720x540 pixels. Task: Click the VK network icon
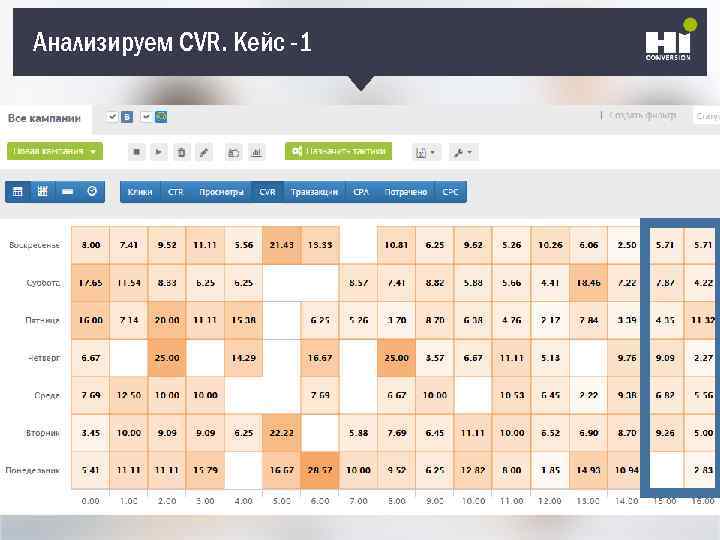[x=127, y=117]
